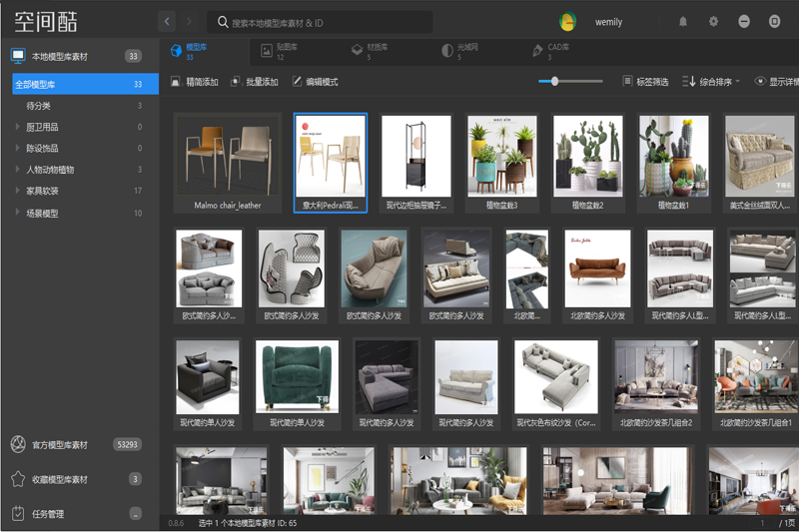Click the back navigation arrow
This screenshot has height=532, width=799.
pos(167,21)
